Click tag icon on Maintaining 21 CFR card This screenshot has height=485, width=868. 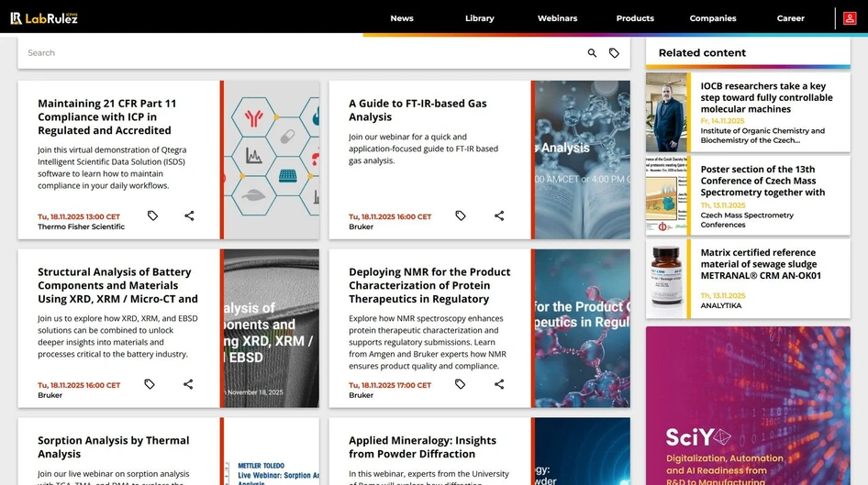[152, 215]
